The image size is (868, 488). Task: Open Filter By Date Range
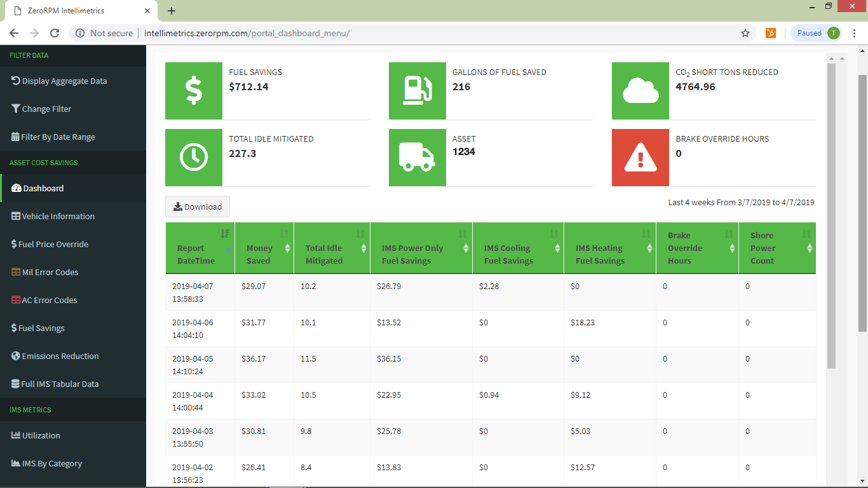click(x=53, y=137)
